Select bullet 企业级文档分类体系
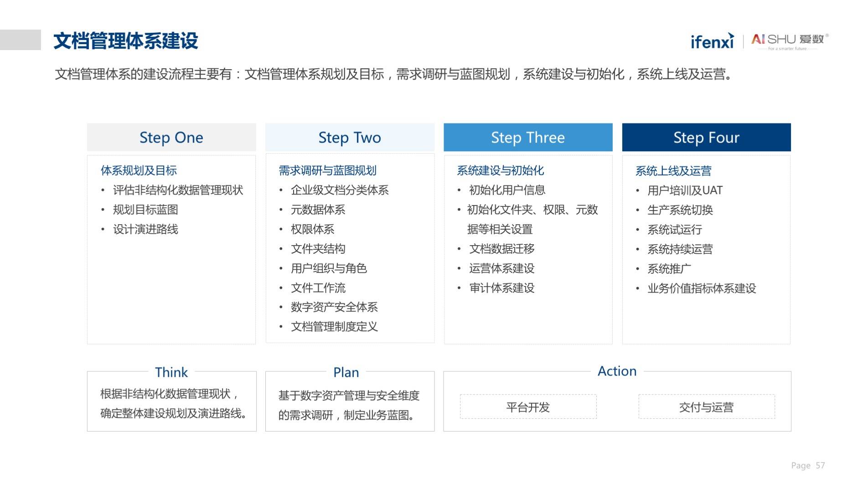 tap(340, 190)
